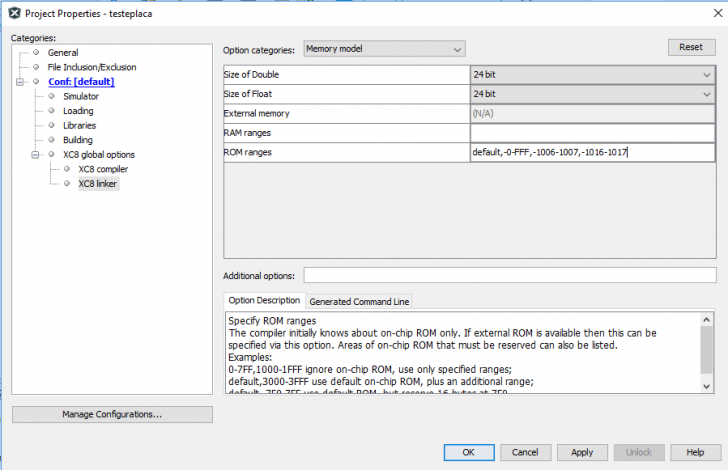Click in the RAM ranges field

[x=592, y=133]
